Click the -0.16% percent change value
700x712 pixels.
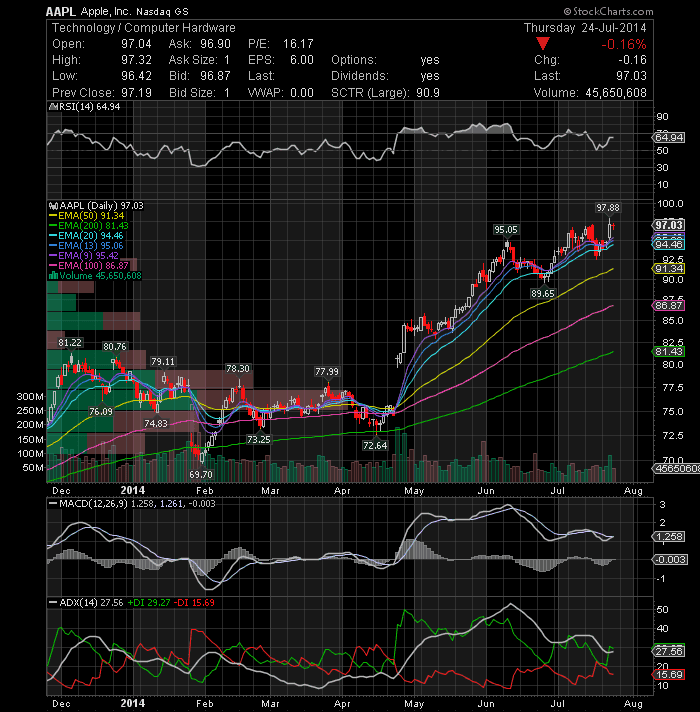(623, 44)
